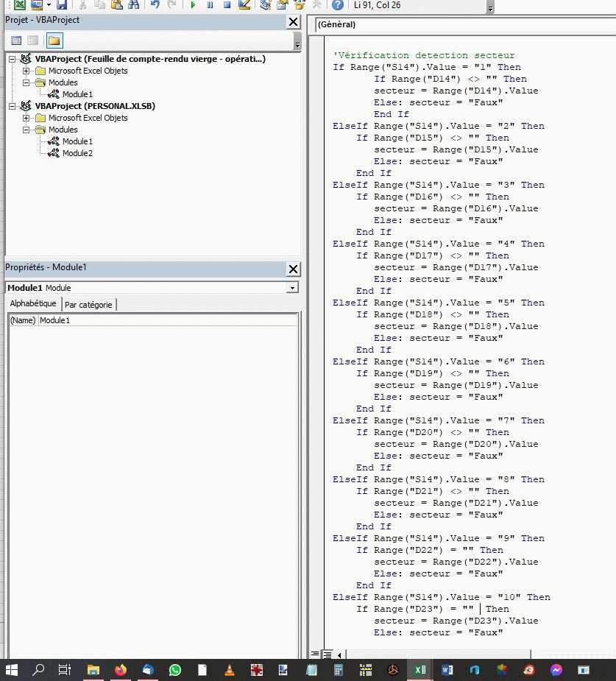Click the comment line 'Vérification detection secteur
Image resolution: width=616 pixels, height=681 pixels.
pyautogui.click(x=424, y=55)
